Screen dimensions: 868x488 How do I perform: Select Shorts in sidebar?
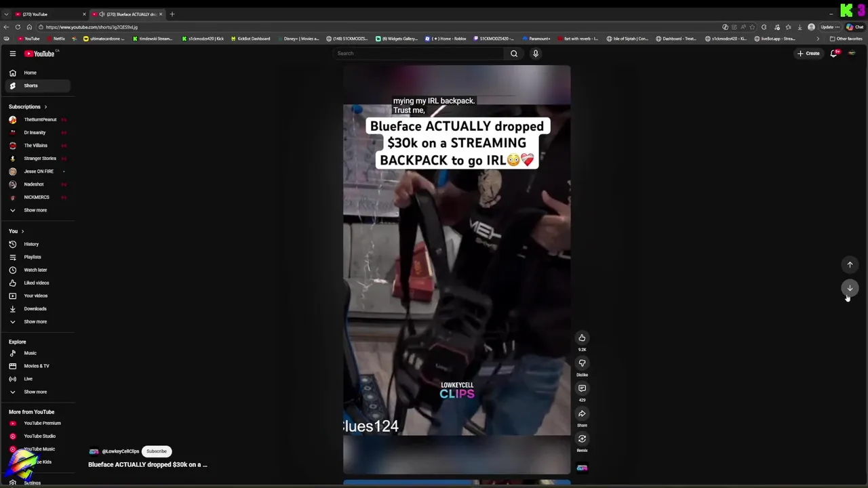[39, 85]
